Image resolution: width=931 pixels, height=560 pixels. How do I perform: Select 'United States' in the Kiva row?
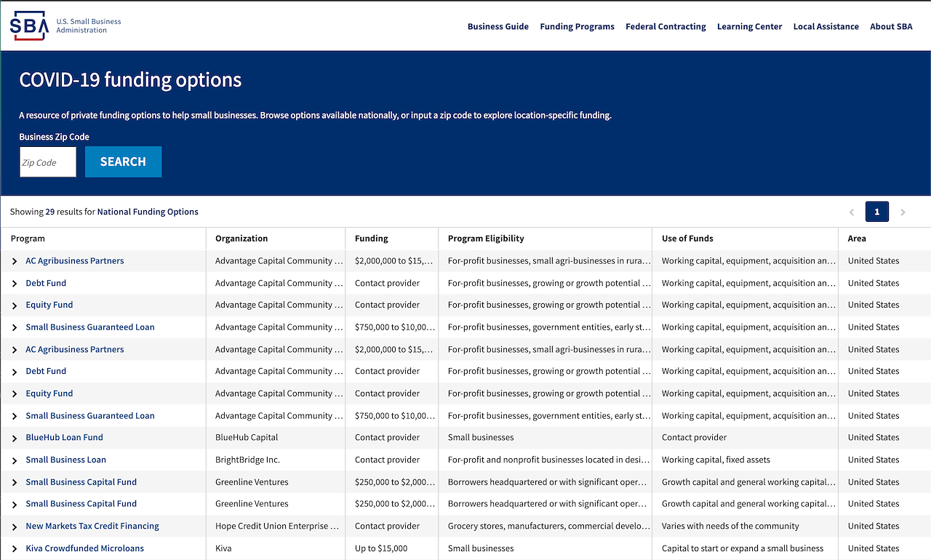[x=874, y=548]
